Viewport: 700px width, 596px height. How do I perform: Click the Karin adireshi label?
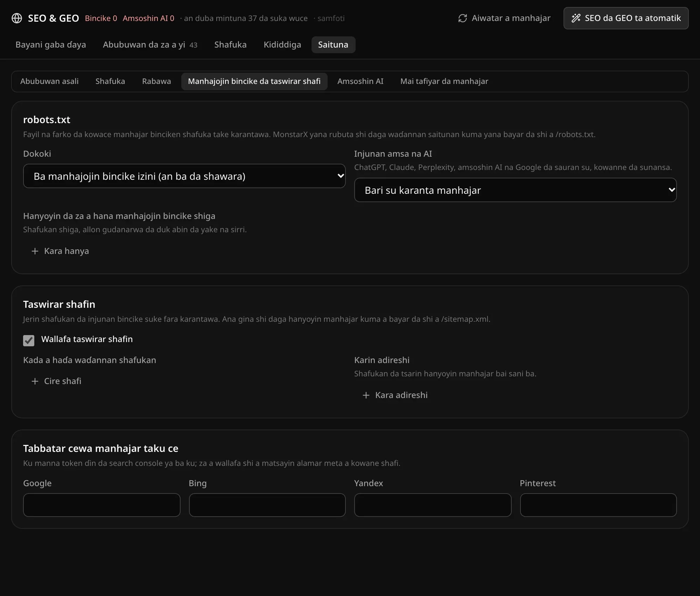[382, 360]
